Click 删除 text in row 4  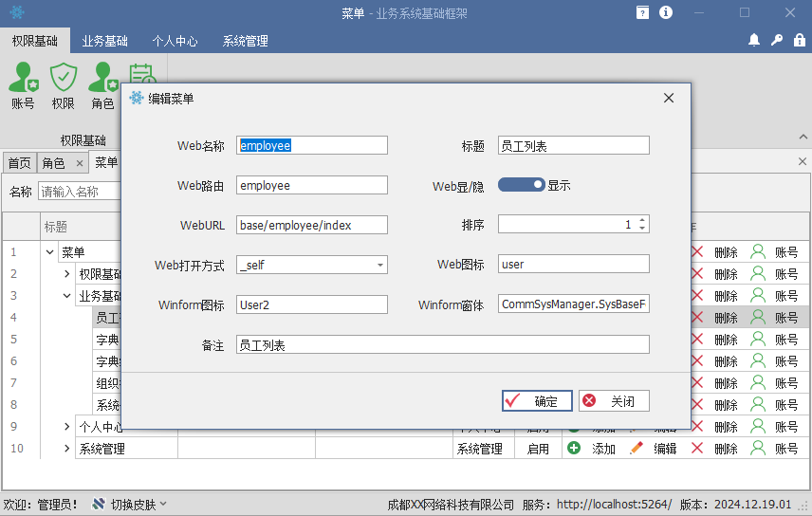(x=726, y=318)
